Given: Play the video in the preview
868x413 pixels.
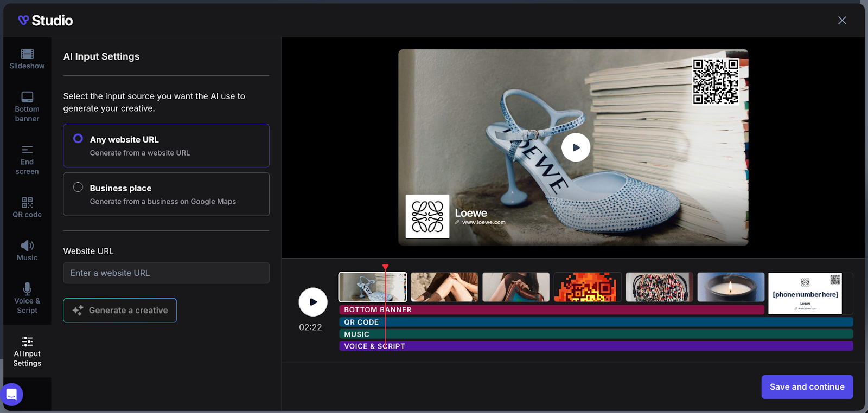Looking at the screenshot, I should (x=576, y=147).
